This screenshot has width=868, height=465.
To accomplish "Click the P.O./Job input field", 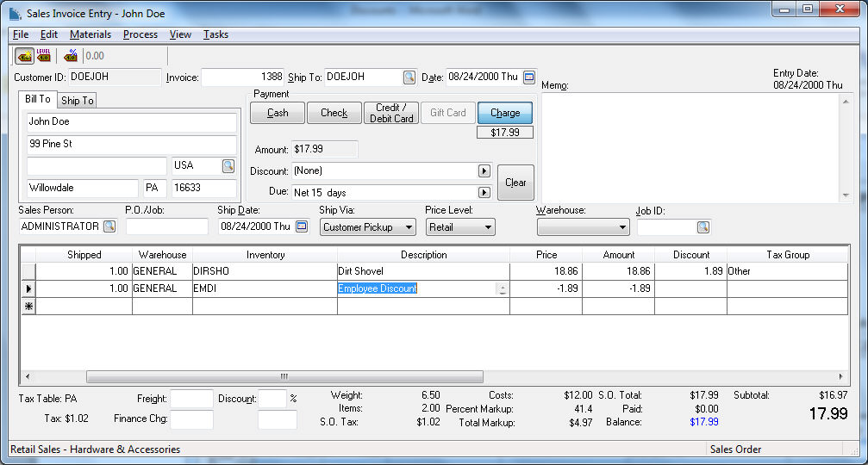I will coord(167,226).
